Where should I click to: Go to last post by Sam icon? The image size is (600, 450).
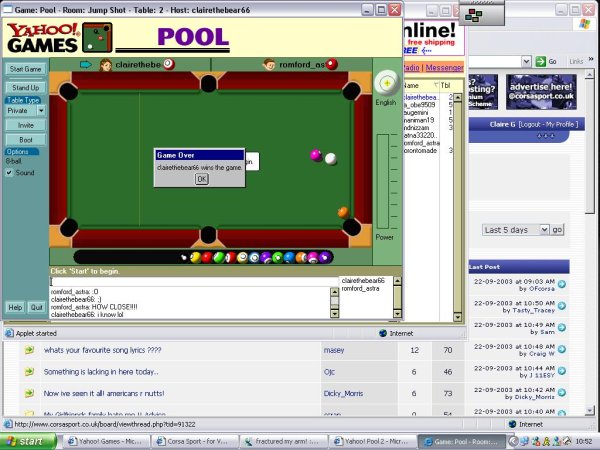pos(562,328)
